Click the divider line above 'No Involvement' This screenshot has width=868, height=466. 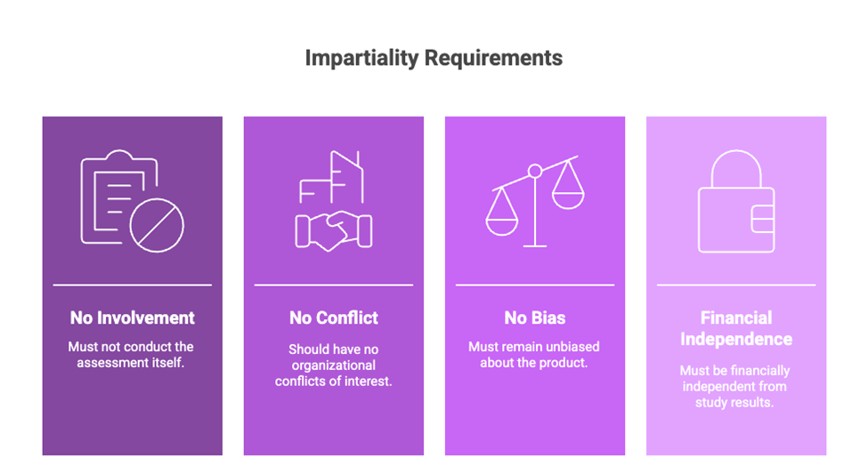[x=133, y=285]
